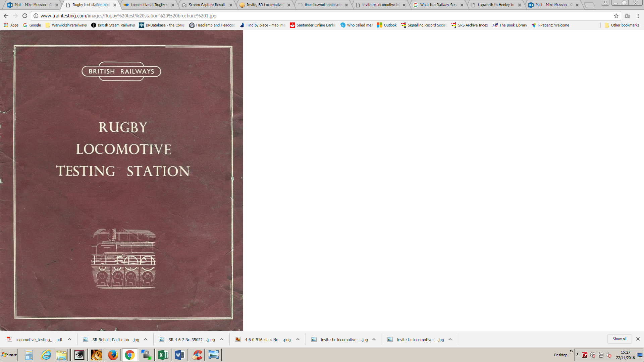Switch to the Screen Capture Result tab
Viewport: 644px width, 362px height.
[207, 5]
